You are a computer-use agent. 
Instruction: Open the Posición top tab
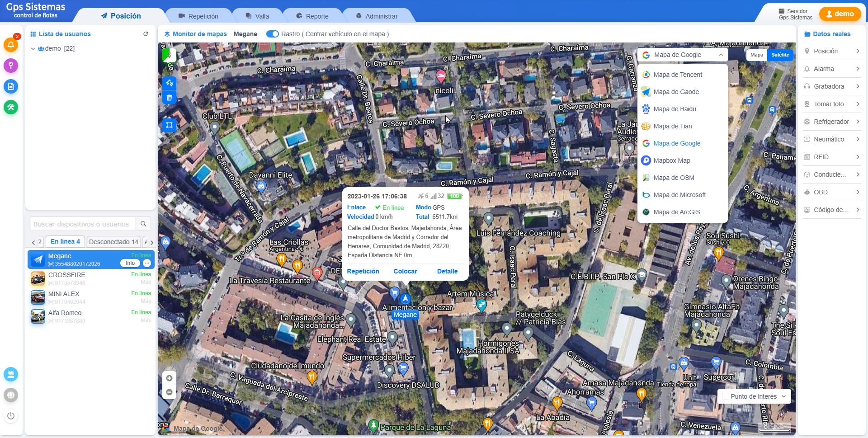[x=121, y=16]
